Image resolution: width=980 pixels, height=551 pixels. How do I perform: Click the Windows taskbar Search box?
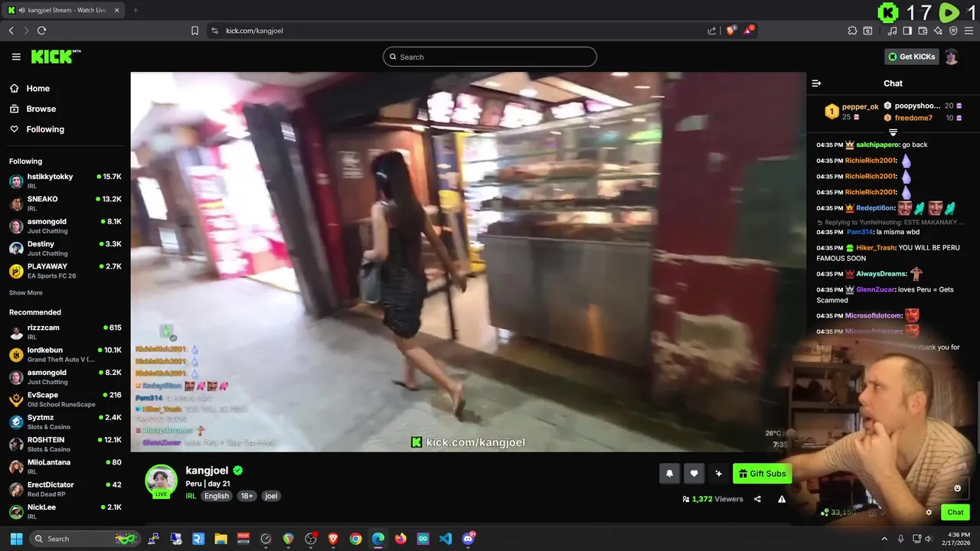tap(84, 539)
